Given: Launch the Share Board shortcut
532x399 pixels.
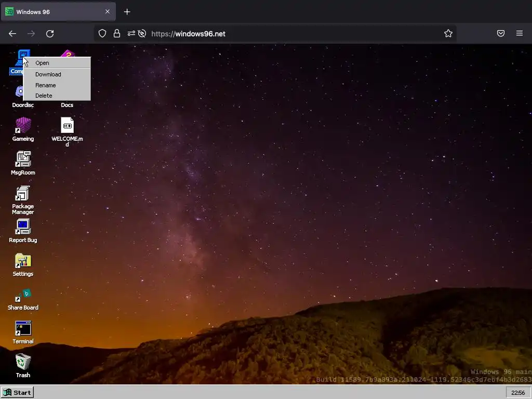Looking at the screenshot, I should (x=23, y=299).
